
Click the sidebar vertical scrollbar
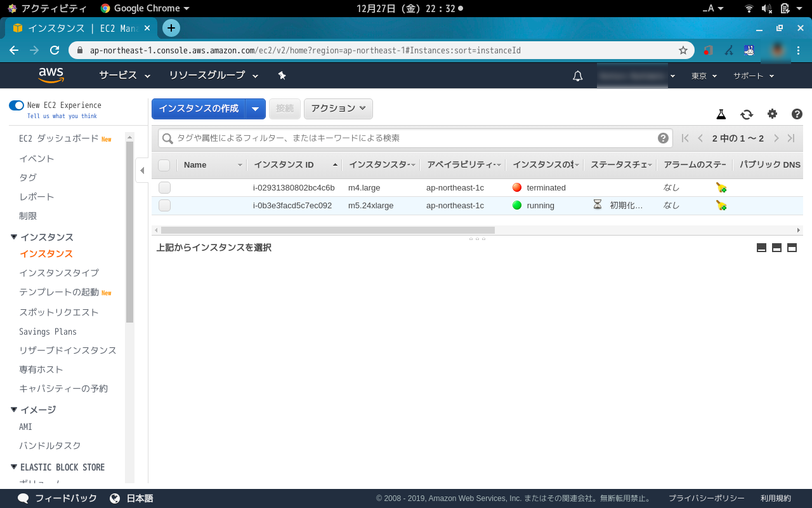(129, 232)
